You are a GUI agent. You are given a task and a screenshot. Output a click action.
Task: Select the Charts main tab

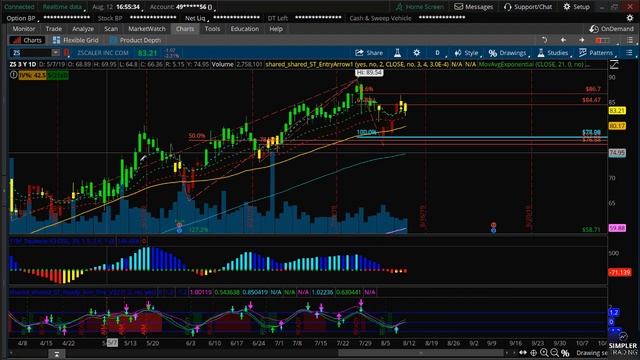(x=185, y=29)
